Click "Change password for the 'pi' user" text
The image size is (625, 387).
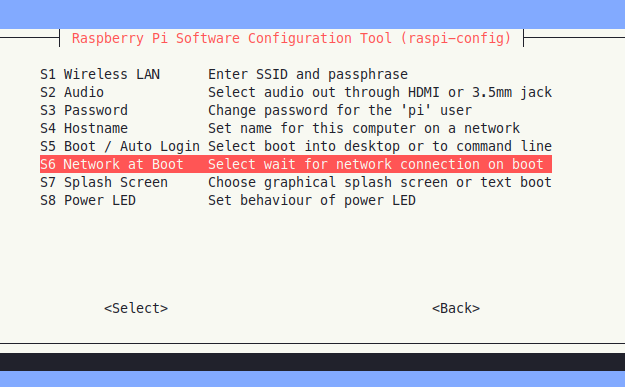point(340,110)
